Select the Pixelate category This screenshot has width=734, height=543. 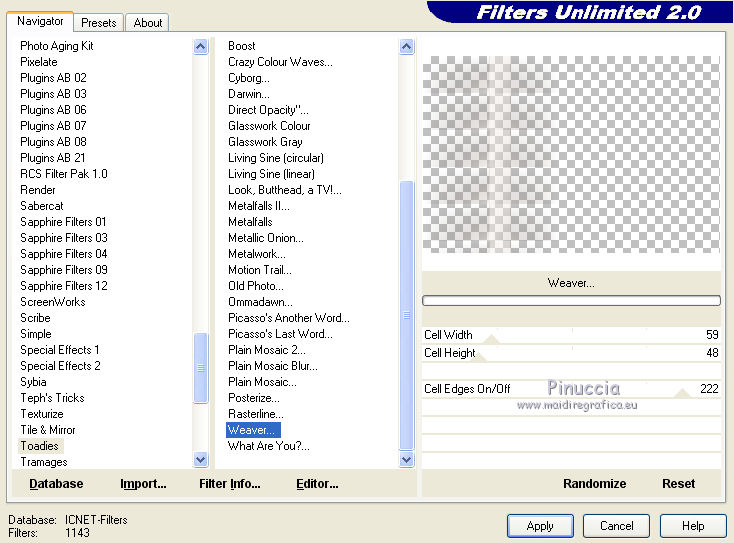coord(39,62)
